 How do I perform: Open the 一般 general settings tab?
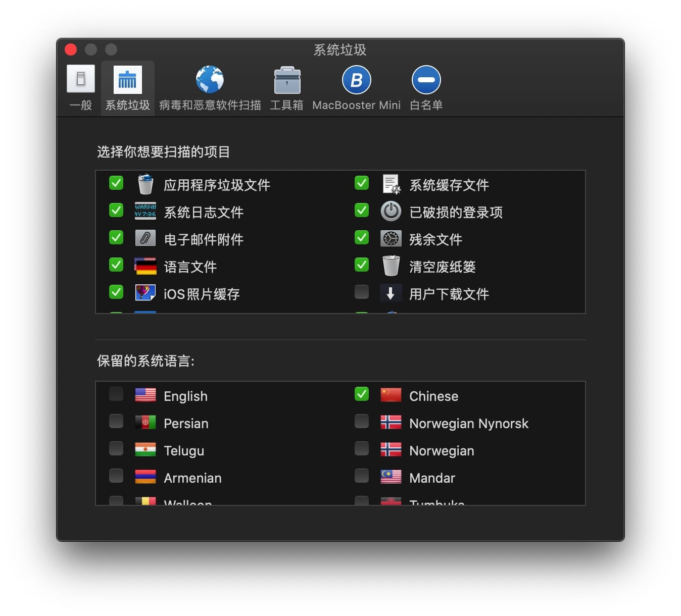tap(81, 87)
